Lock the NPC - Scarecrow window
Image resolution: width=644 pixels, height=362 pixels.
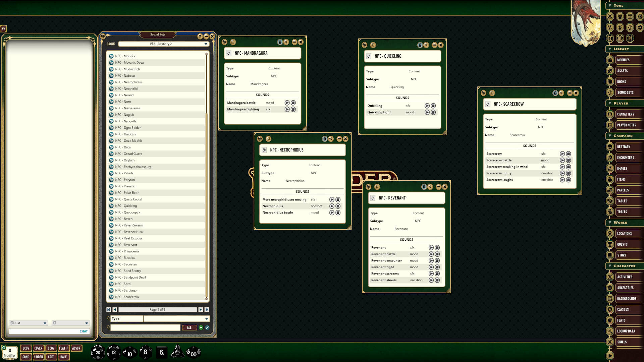click(555, 93)
